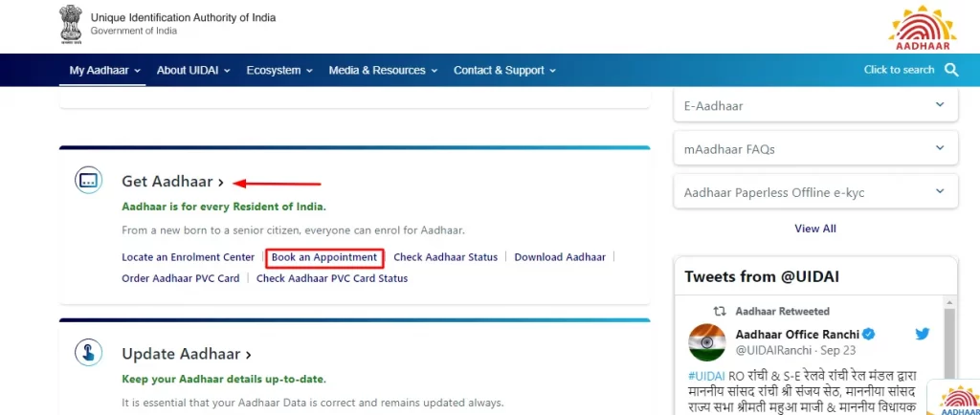This screenshot has height=415, width=980.
Task: Open Locate an Enrolment Center link
Action: coord(189,257)
